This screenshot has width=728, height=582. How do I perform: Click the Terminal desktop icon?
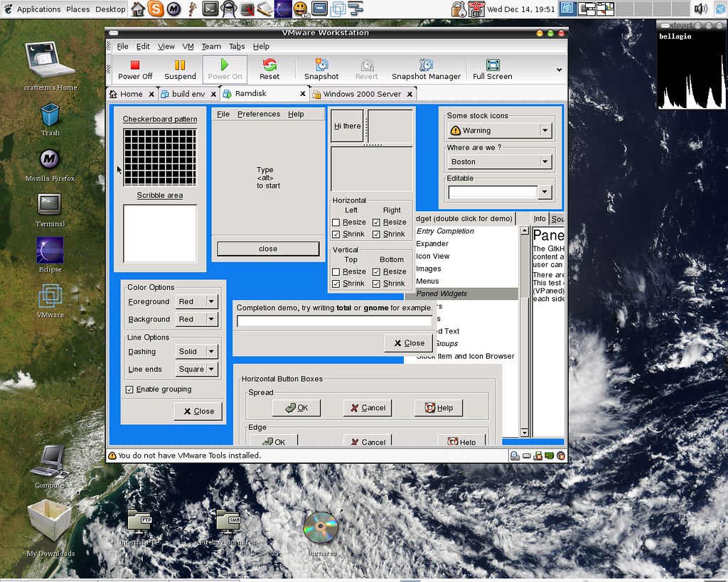tap(50, 204)
